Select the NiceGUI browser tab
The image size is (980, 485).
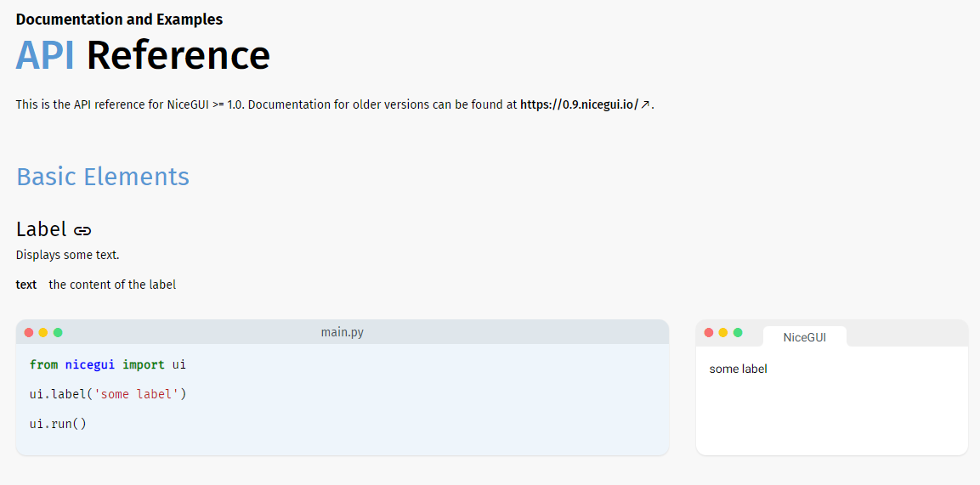coord(804,337)
